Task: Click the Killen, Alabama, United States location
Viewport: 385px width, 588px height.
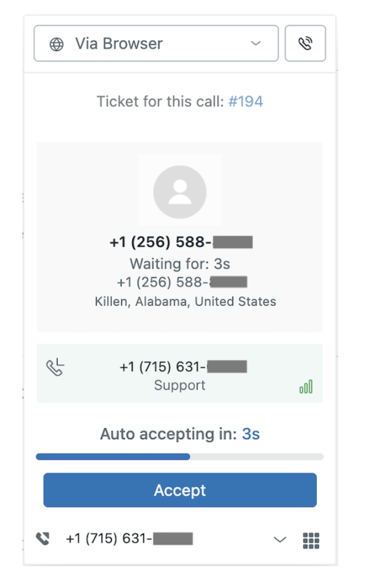Action: click(x=185, y=301)
